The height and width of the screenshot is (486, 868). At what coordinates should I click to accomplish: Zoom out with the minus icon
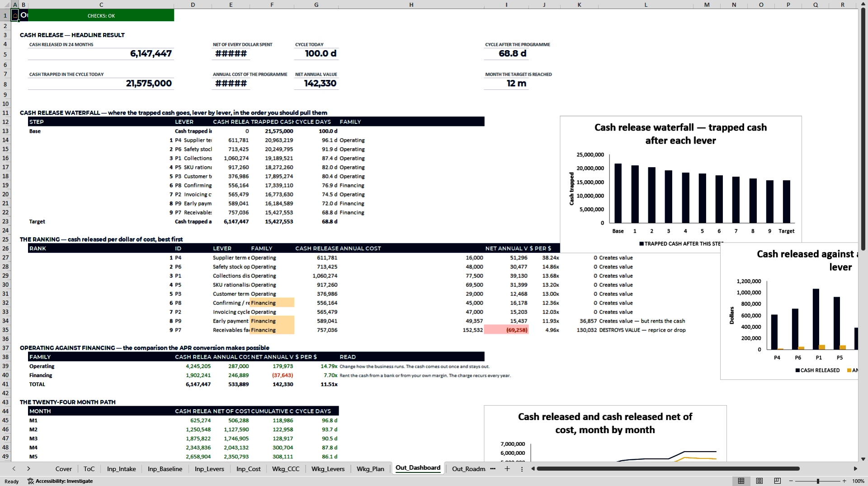[791, 481]
